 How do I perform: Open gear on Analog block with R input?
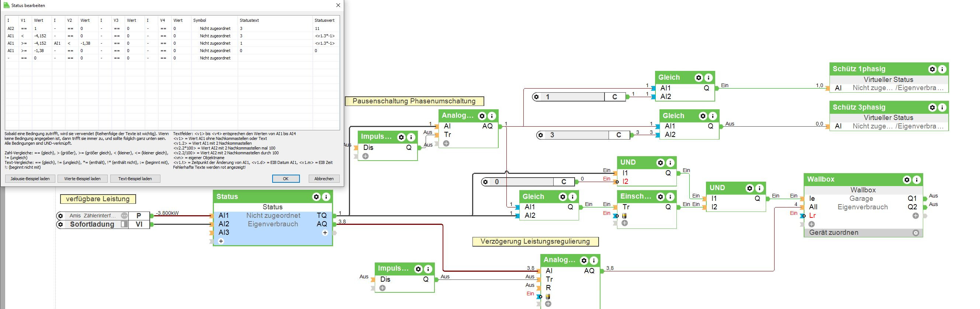tap(584, 260)
